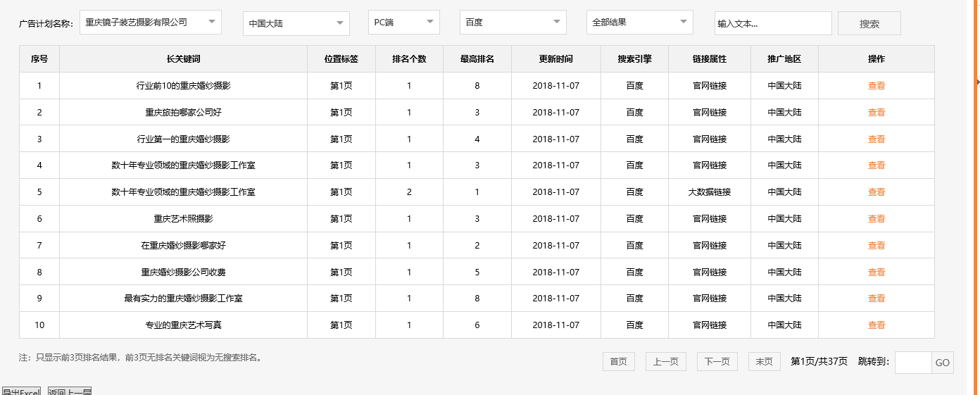The height and width of the screenshot is (395, 980).
Task: Select keyword 重庆艺术照摄影
Action: pyautogui.click(x=184, y=219)
